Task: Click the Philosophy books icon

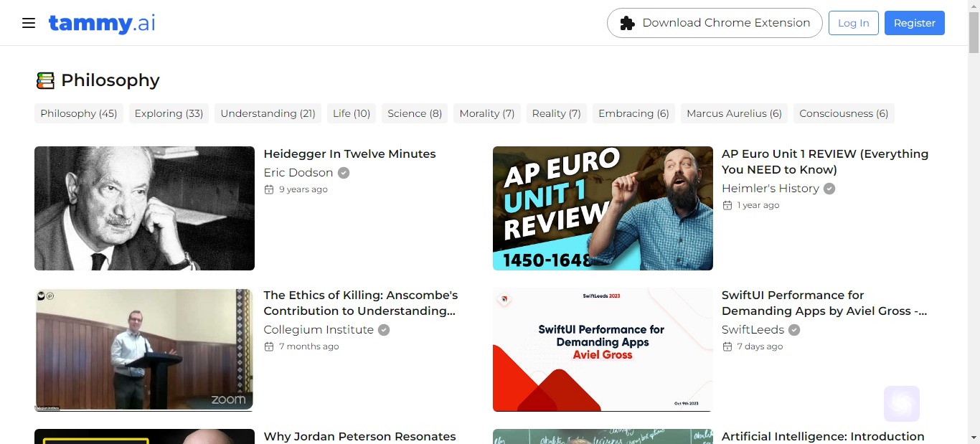Action: 45,80
